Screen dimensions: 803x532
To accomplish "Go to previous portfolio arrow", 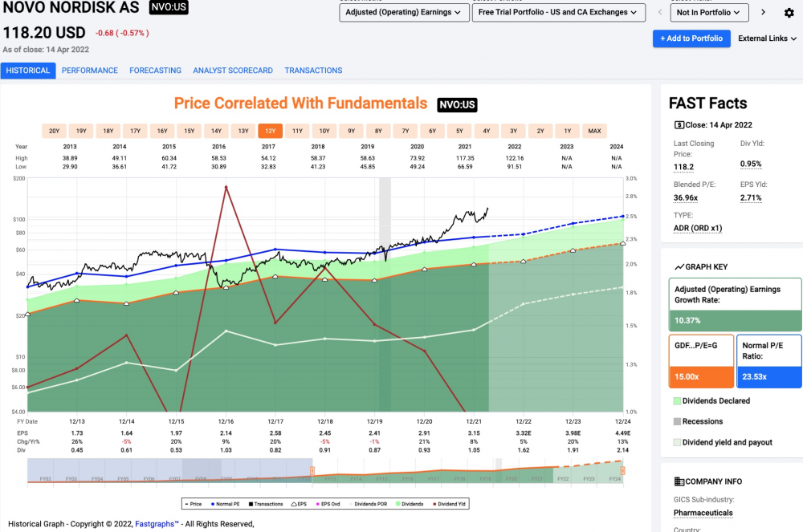I will (x=659, y=12).
